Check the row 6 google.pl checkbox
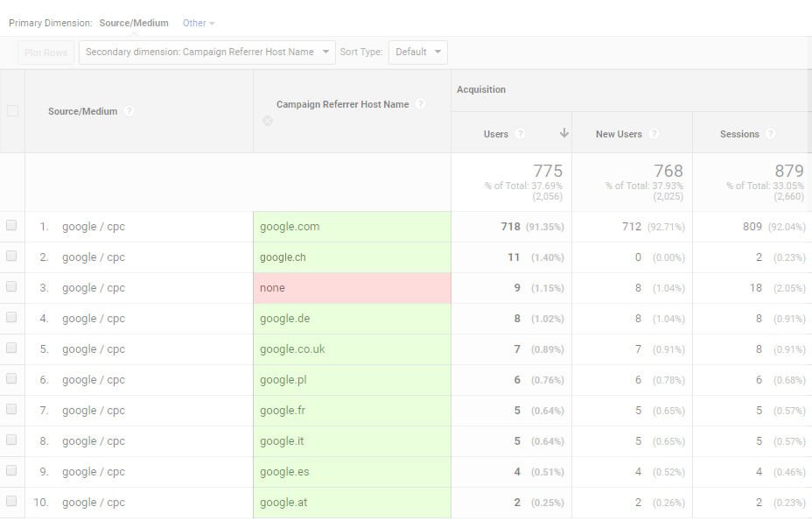The image size is (812, 521). (x=11, y=378)
